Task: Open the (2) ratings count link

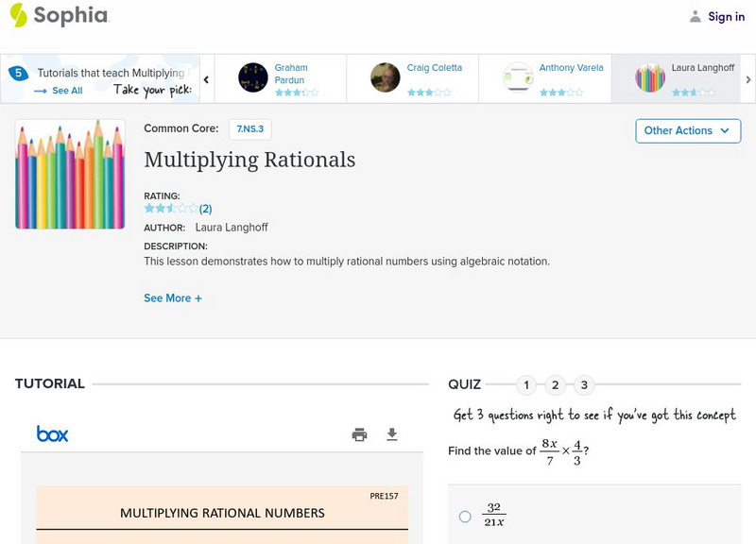Action: [205, 209]
